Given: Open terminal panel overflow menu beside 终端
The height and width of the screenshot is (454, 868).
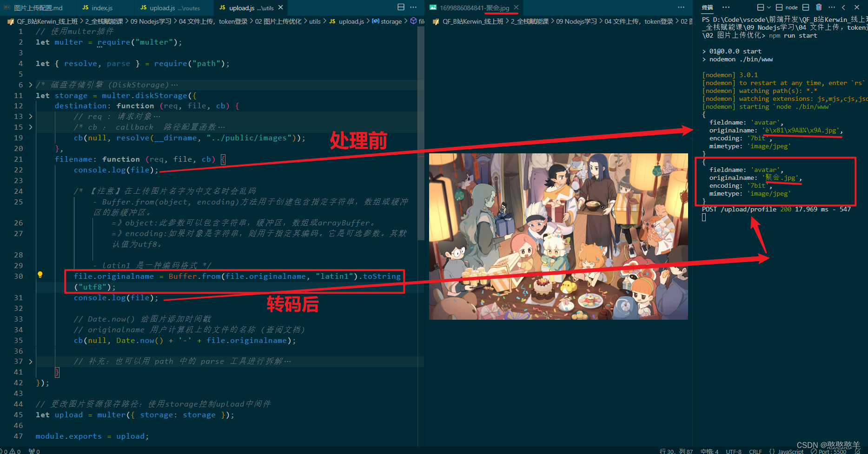Looking at the screenshot, I should [726, 7].
